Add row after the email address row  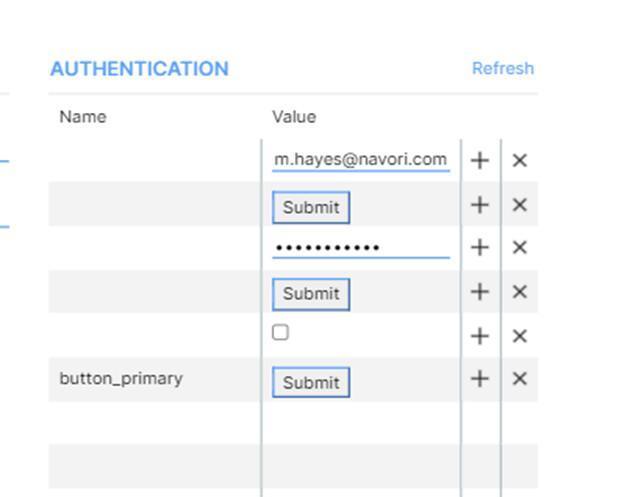pyautogui.click(x=479, y=161)
